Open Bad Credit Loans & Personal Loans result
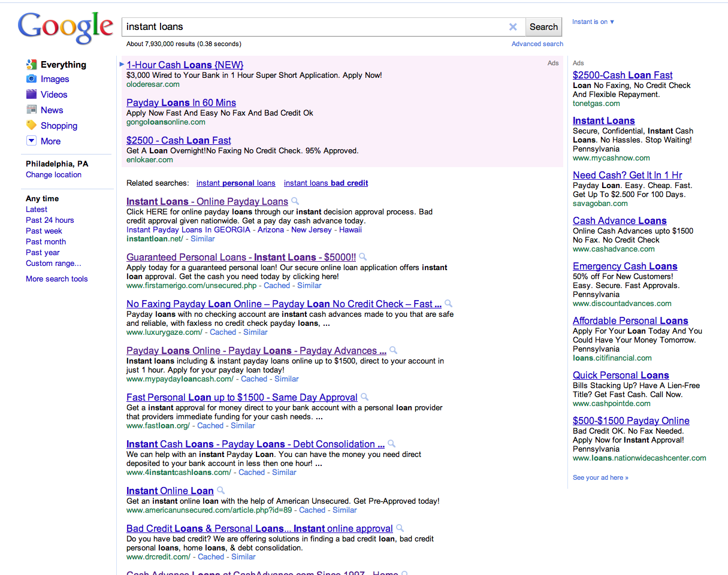The image size is (728, 575). (x=259, y=528)
